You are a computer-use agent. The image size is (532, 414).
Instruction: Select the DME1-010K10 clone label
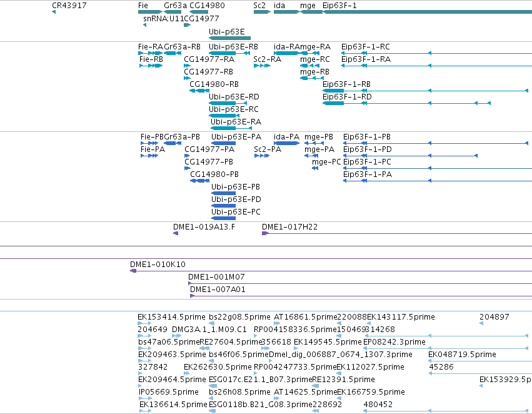point(158,265)
